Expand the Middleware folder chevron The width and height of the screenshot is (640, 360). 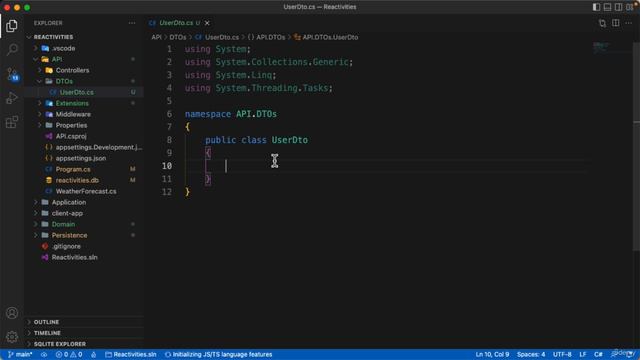tap(40, 114)
